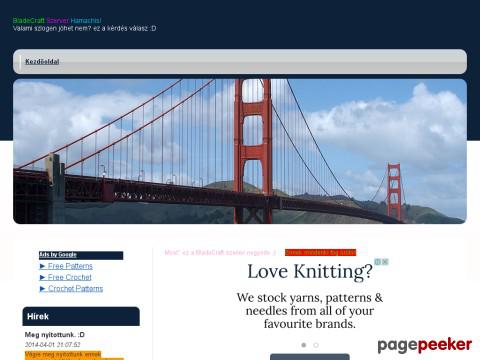Click the BladeCraft Szerver Hamachis! site title
480x360 pixels.
(57, 21)
